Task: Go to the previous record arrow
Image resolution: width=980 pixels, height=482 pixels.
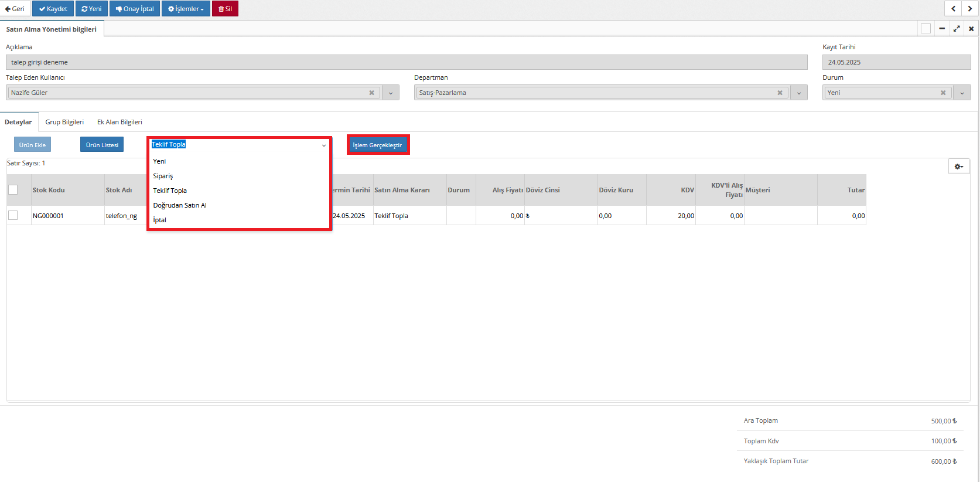Action: pyautogui.click(x=953, y=8)
